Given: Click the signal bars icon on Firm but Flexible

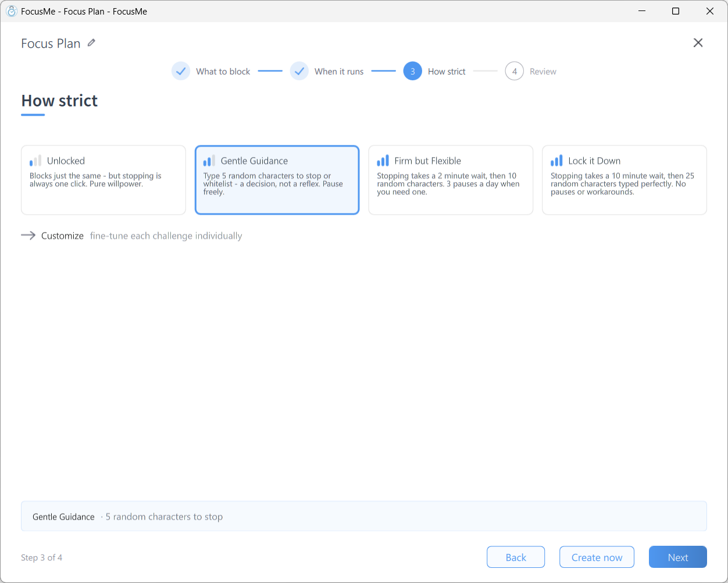Looking at the screenshot, I should [383, 161].
